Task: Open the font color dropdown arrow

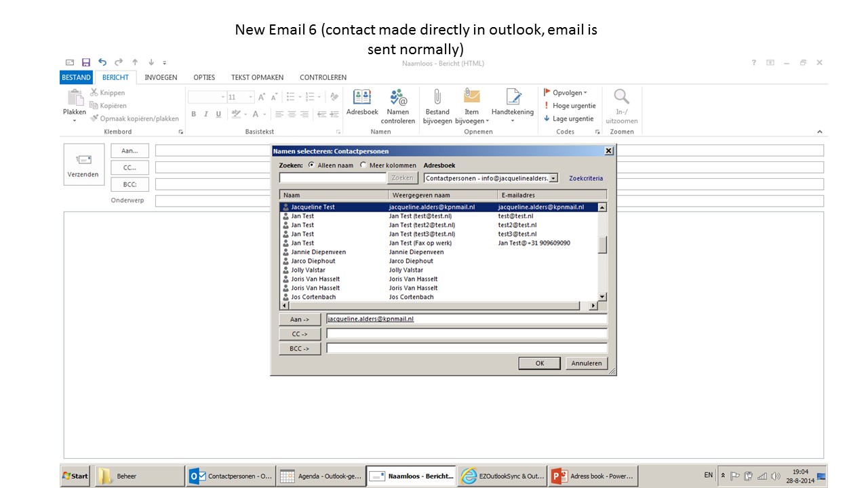Action: click(266, 115)
